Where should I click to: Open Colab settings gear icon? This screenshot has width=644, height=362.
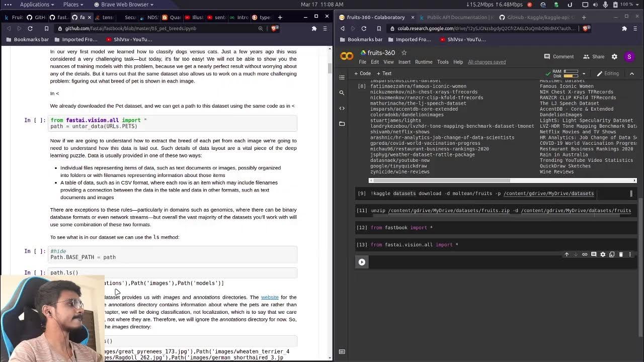(614, 57)
